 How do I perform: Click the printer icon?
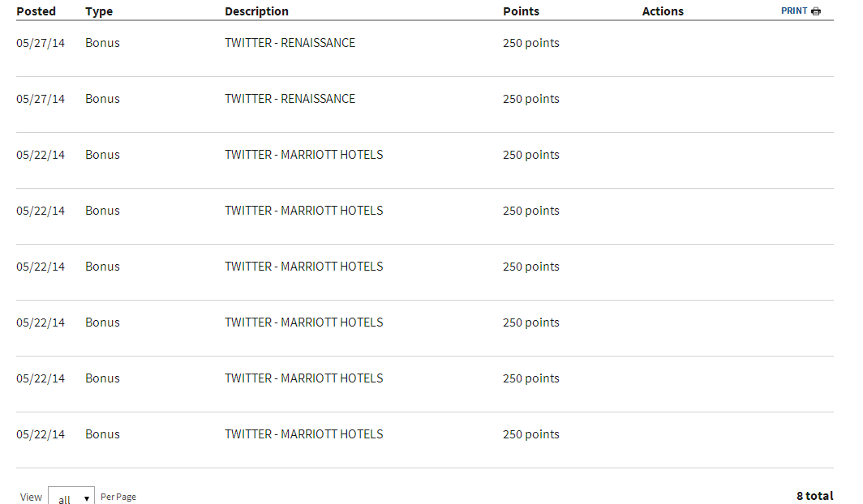point(816,11)
